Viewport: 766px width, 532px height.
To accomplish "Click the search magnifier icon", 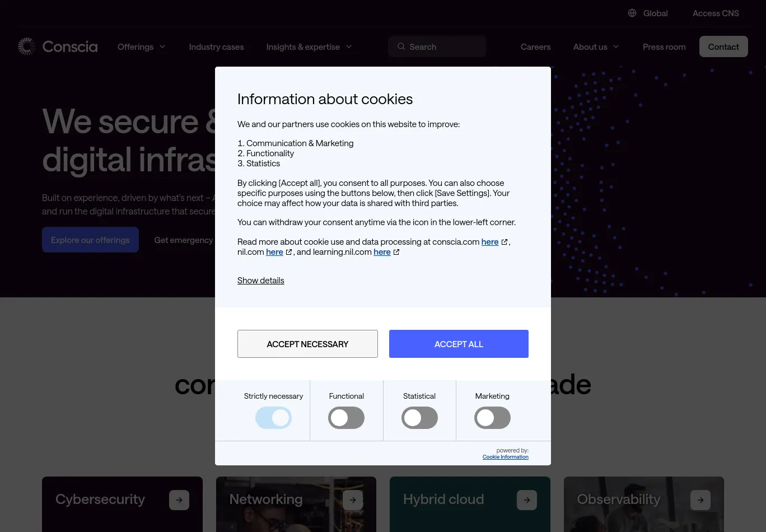I will pyautogui.click(x=401, y=46).
